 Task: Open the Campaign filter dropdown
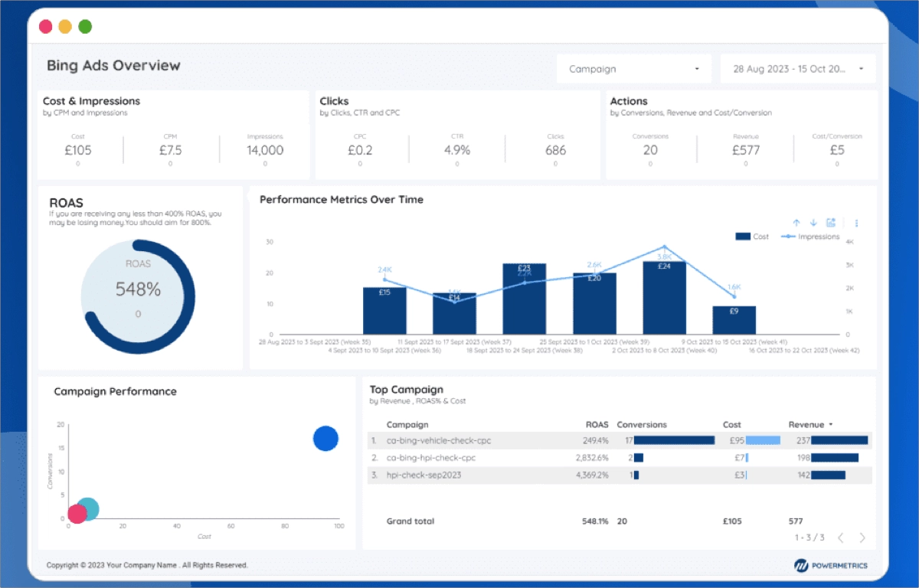(x=634, y=68)
